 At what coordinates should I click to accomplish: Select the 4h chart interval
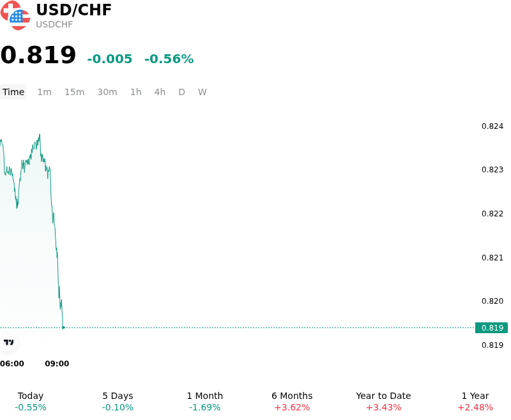click(x=160, y=92)
